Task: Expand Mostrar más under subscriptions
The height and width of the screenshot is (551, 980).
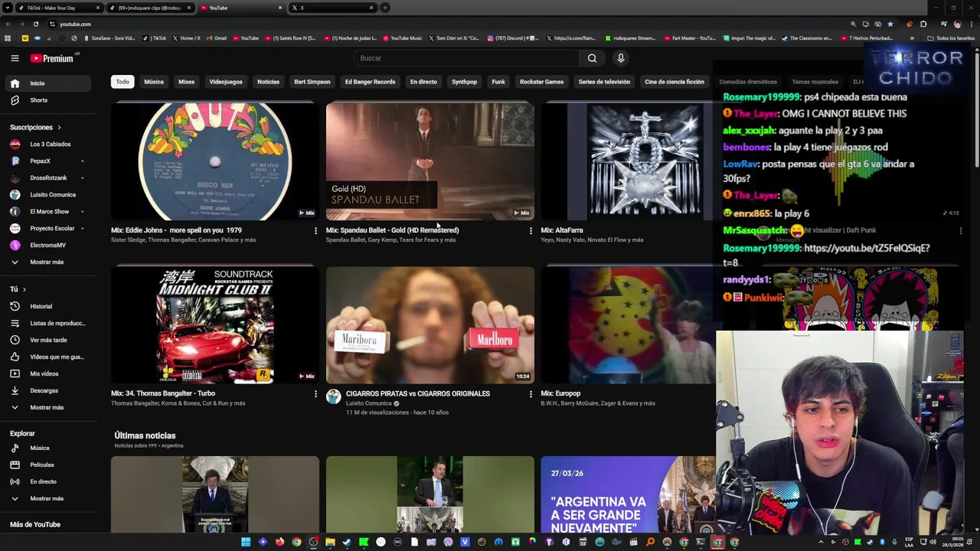Action: pos(49,262)
